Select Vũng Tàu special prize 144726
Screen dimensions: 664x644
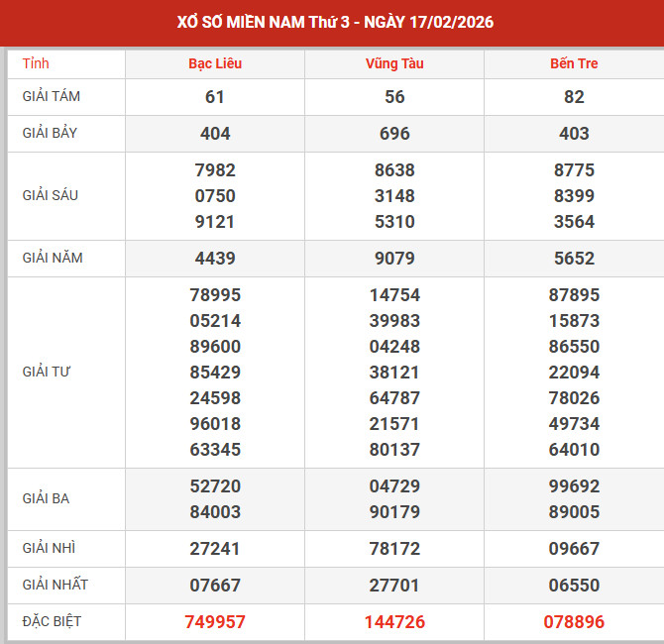[394, 622]
